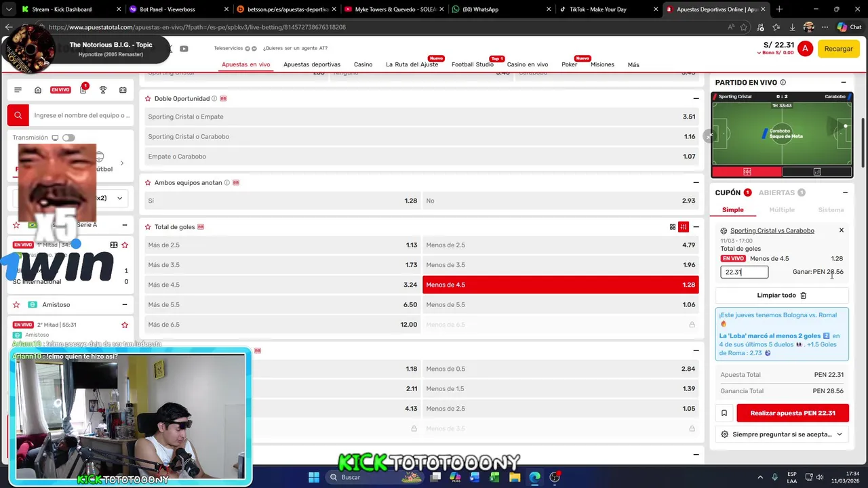Viewport: 868px width, 488px height.
Task: Open bet slip icon with notification badge
Action: [x=83, y=89]
